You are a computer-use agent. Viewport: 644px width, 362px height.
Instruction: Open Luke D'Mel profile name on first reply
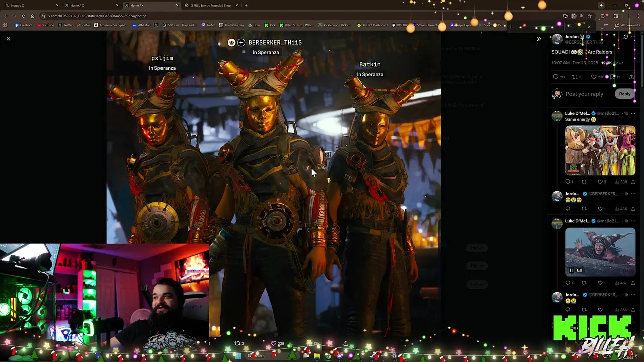[577, 113]
